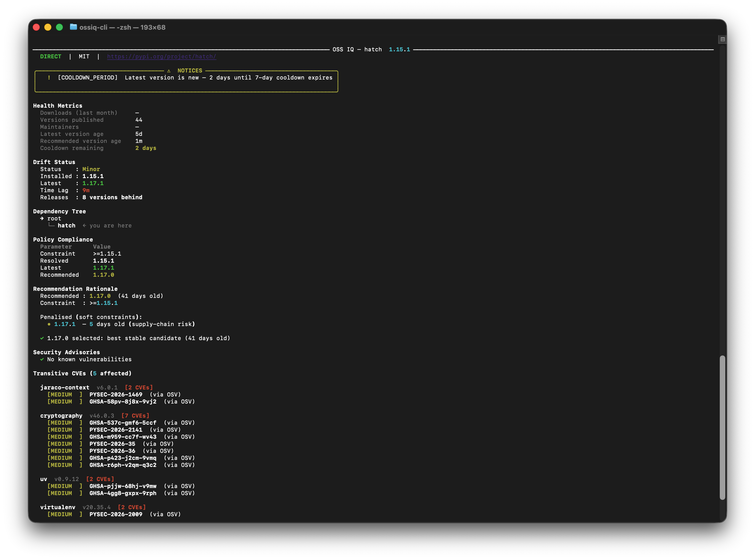Click the yellow bullet before penalised 1.17.1

[49, 325]
